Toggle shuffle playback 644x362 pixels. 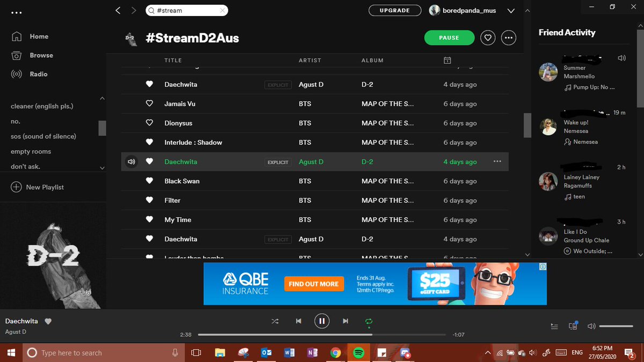pyautogui.click(x=275, y=321)
